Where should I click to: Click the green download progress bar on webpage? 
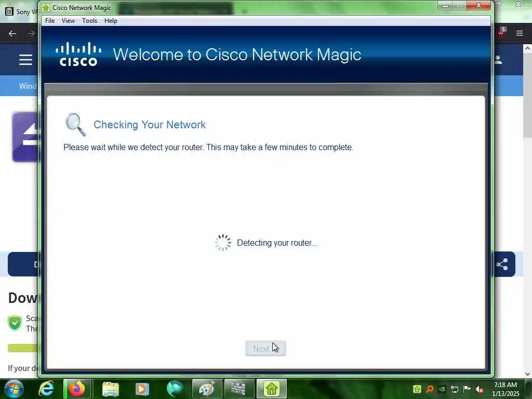click(23, 348)
